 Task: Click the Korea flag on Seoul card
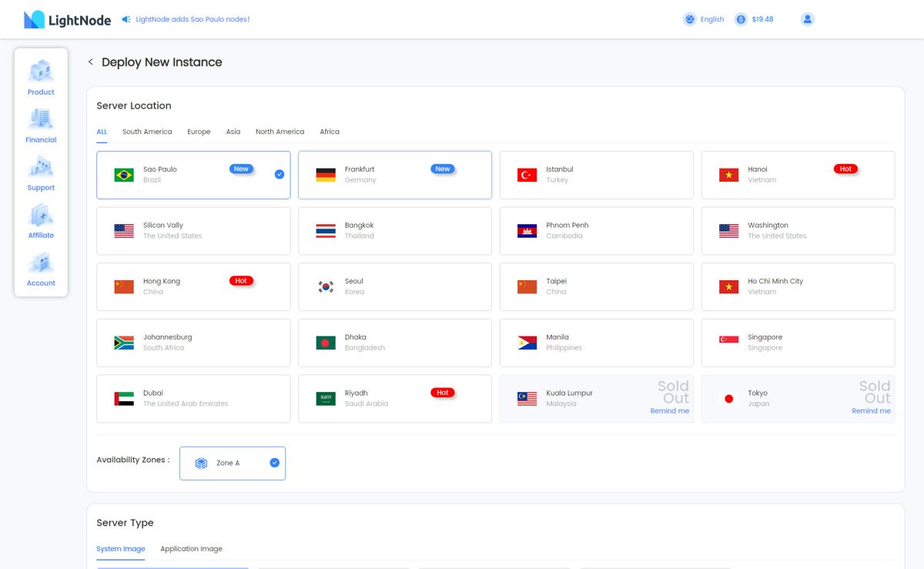tap(326, 286)
